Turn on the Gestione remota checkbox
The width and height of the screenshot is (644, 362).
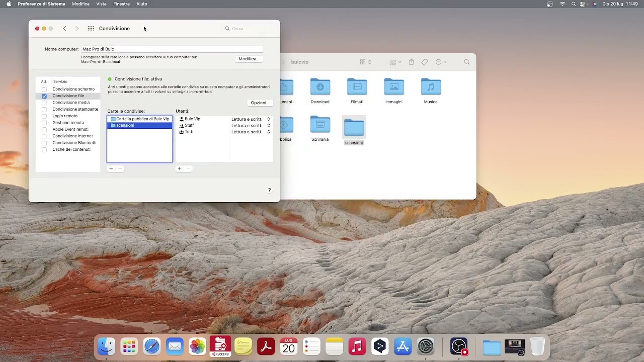pyautogui.click(x=44, y=123)
